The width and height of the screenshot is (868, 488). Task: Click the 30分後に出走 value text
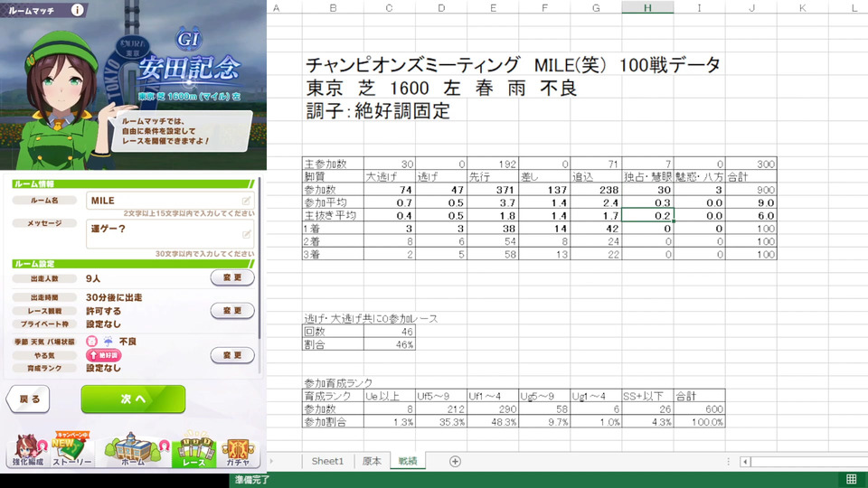(114, 297)
